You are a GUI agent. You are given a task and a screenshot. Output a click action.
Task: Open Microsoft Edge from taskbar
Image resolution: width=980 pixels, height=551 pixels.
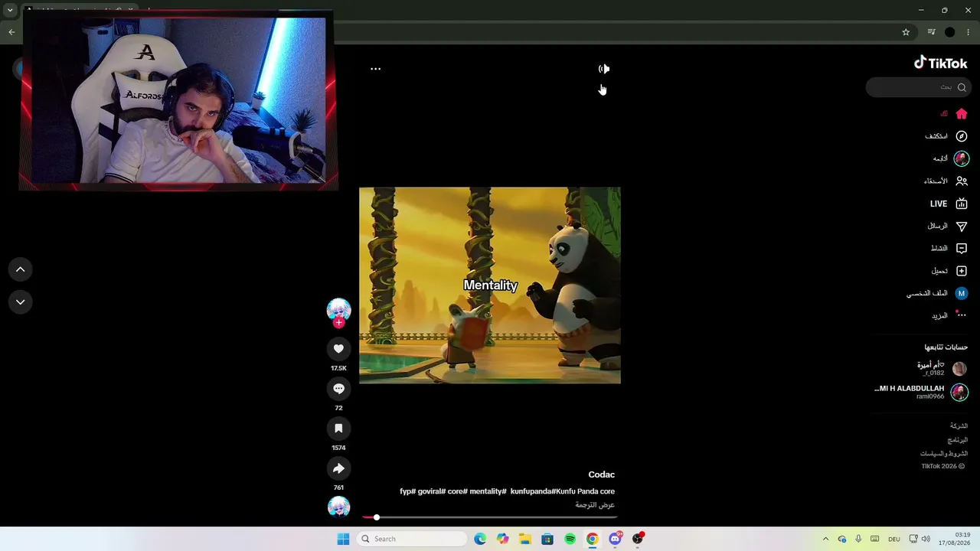click(480, 539)
